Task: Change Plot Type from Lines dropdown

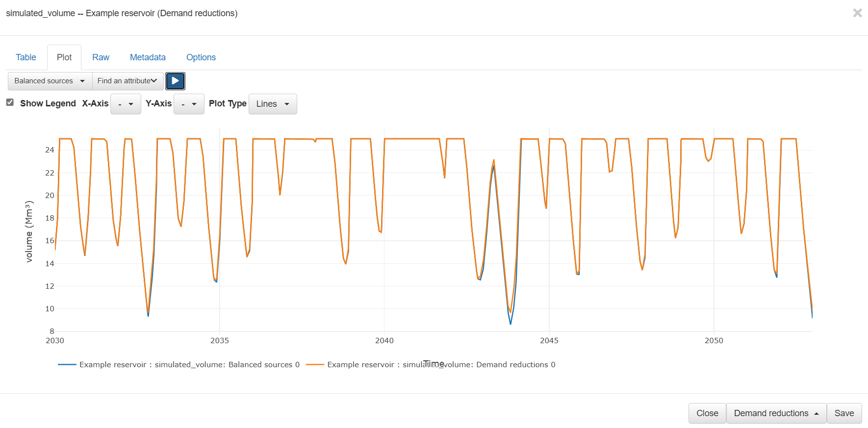Action: (273, 104)
